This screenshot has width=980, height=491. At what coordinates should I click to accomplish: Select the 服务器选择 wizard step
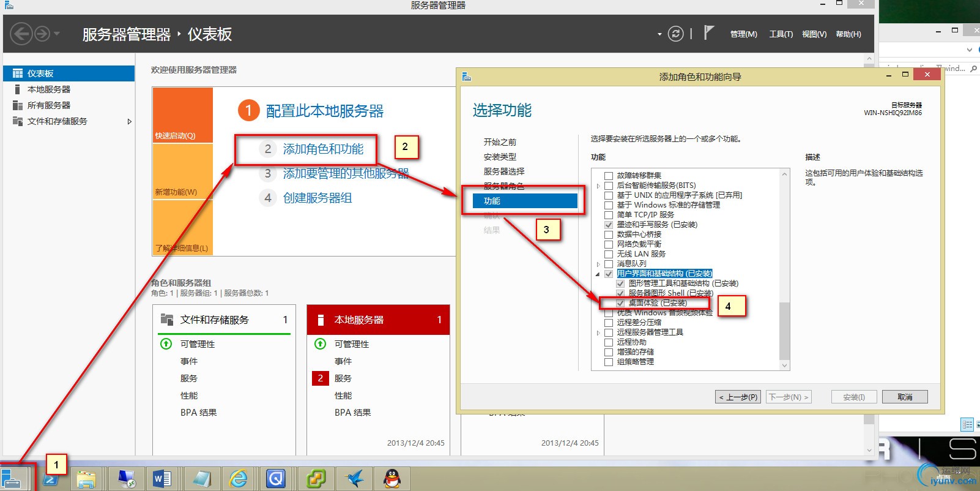pos(504,171)
